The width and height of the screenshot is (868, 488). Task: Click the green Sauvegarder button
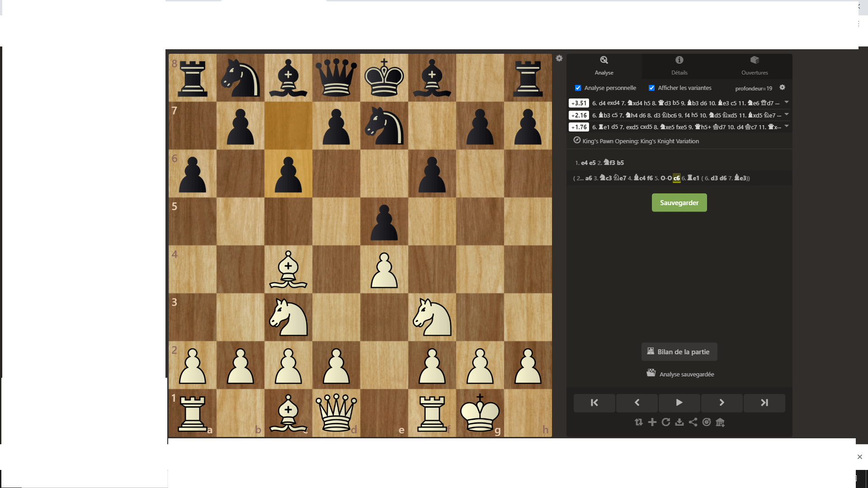point(679,203)
